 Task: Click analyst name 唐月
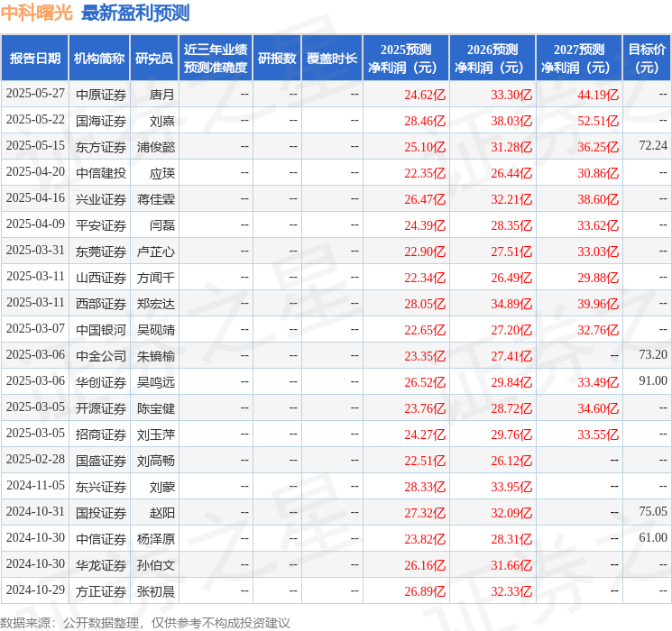pos(162,95)
